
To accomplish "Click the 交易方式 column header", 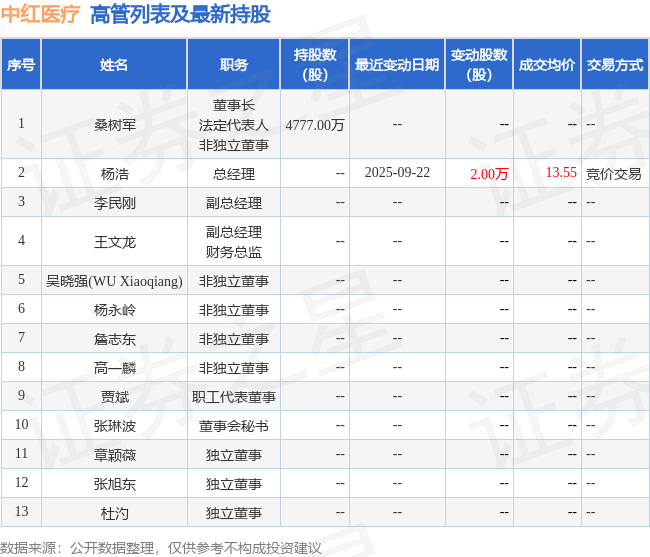I will tap(615, 65).
